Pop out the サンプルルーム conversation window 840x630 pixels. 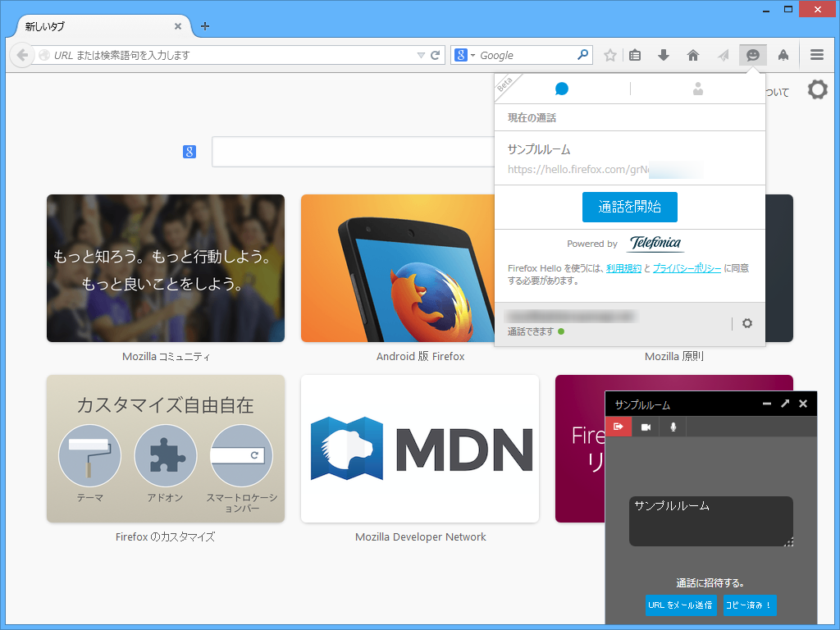coord(785,404)
